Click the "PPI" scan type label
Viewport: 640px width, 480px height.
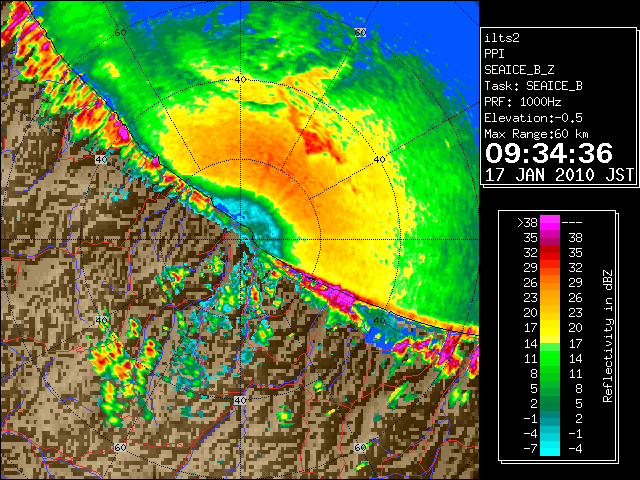tap(494, 54)
